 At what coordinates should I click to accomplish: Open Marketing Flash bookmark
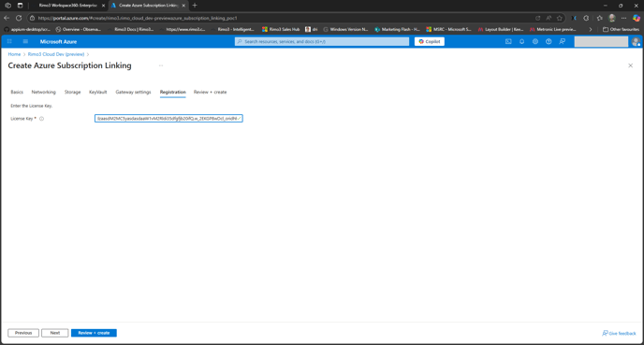397,30
